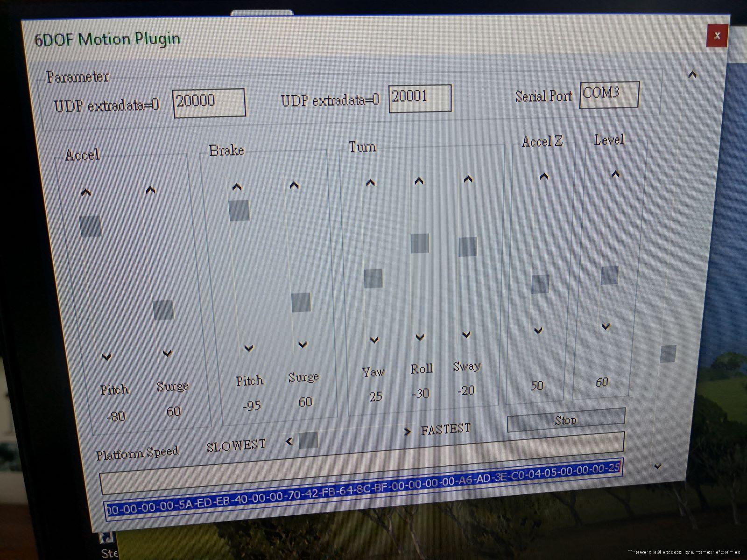
Task: Click the Platform Speed slider thumb
Action: (x=308, y=440)
